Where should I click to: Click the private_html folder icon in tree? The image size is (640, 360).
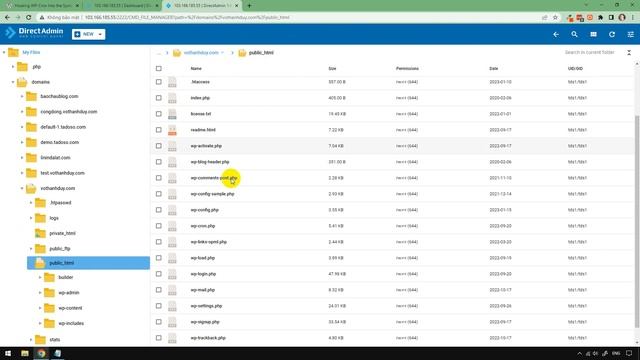(40, 233)
